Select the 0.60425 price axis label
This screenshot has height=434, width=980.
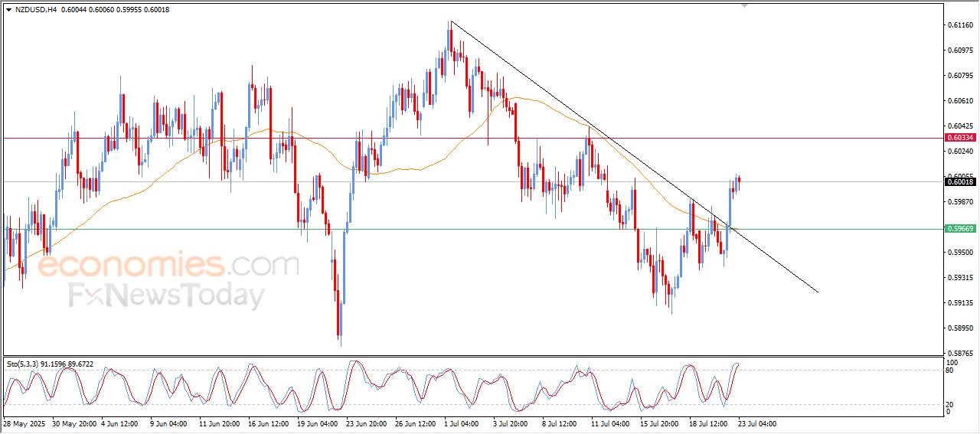click(960, 126)
